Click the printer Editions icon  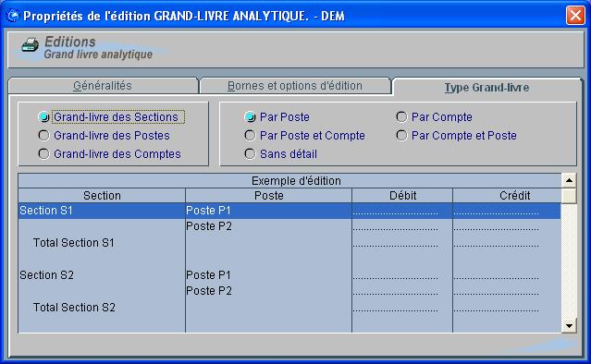(x=31, y=45)
